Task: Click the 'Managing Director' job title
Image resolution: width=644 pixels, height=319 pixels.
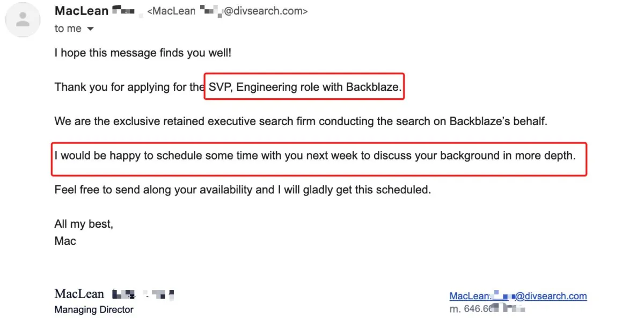Action: pos(94,309)
